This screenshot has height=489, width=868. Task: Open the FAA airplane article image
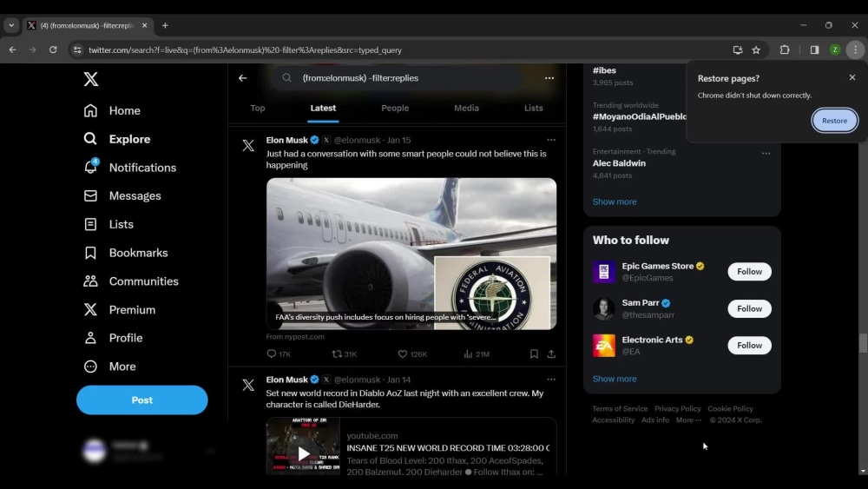click(411, 254)
